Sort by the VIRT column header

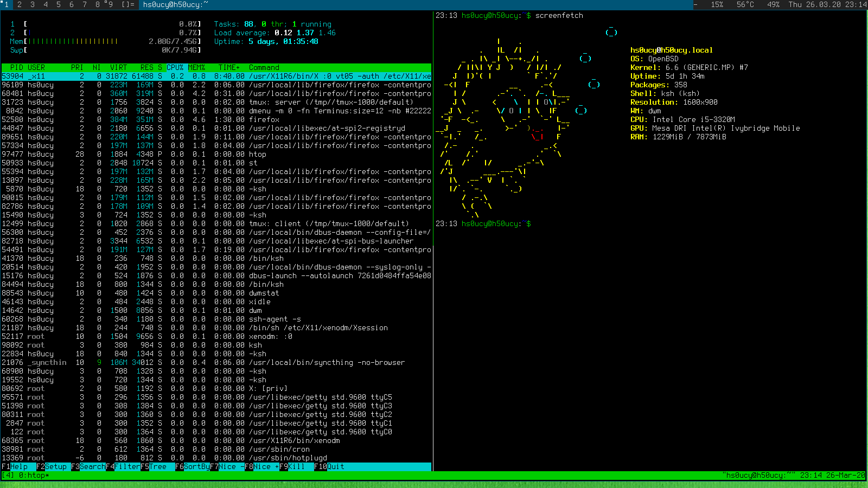[x=119, y=67]
